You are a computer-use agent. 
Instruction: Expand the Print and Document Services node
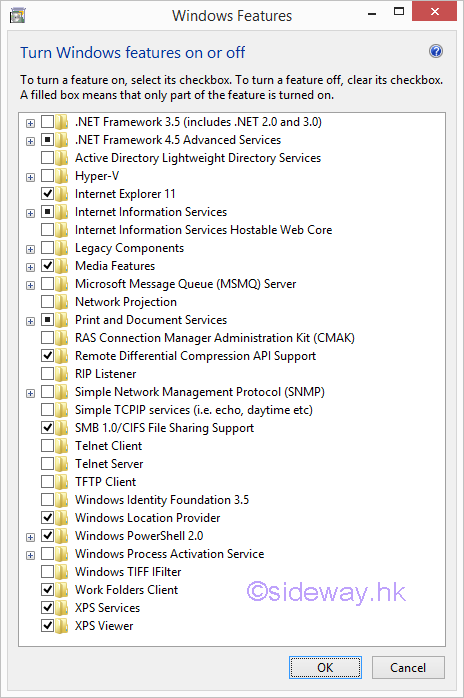[x=30, y=321]
